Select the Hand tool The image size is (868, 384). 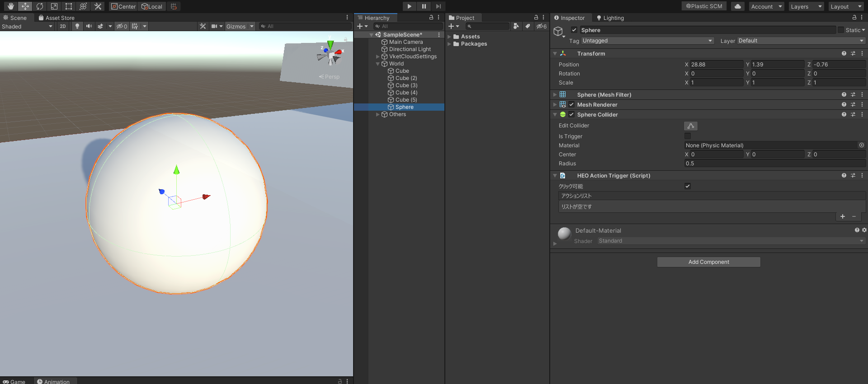click(x=11, y=6)
